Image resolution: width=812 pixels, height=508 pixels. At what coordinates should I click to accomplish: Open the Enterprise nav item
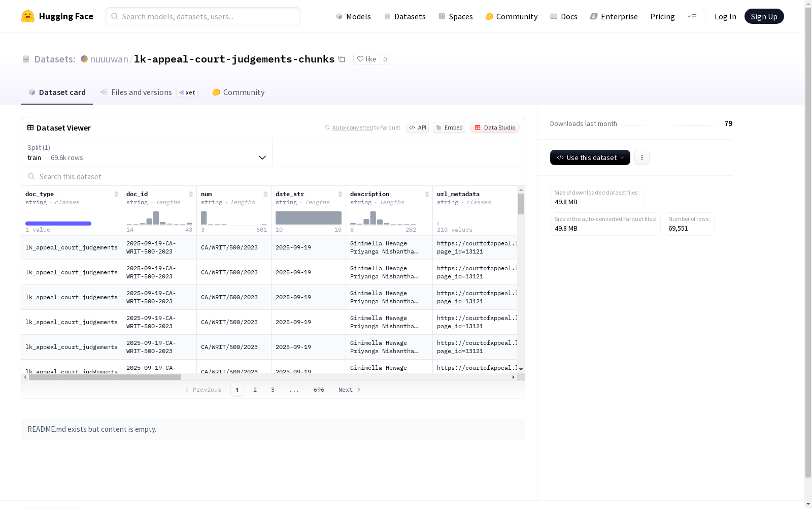pyautogui.click(x=614, y=16)
